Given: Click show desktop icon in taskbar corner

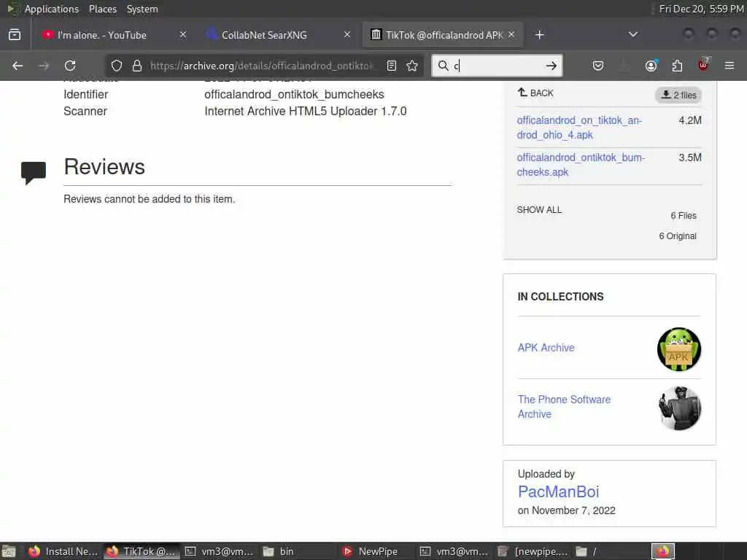Looking at the screenshot, I should point(9,551).
